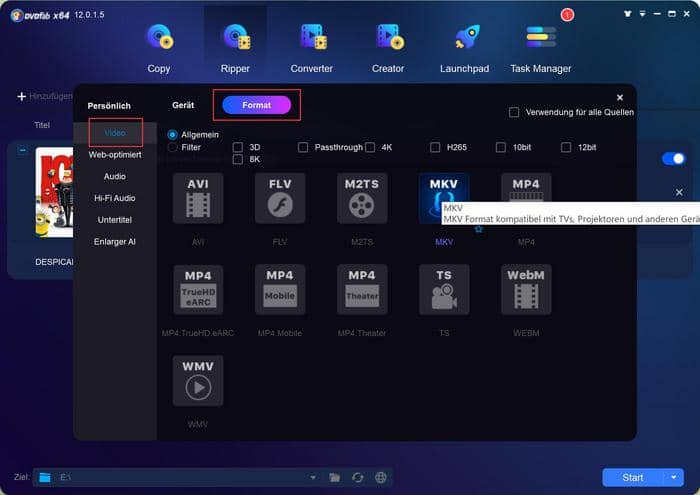Click the red notification badge
This screenshot has height=495, width=700.
coord(567,15)
